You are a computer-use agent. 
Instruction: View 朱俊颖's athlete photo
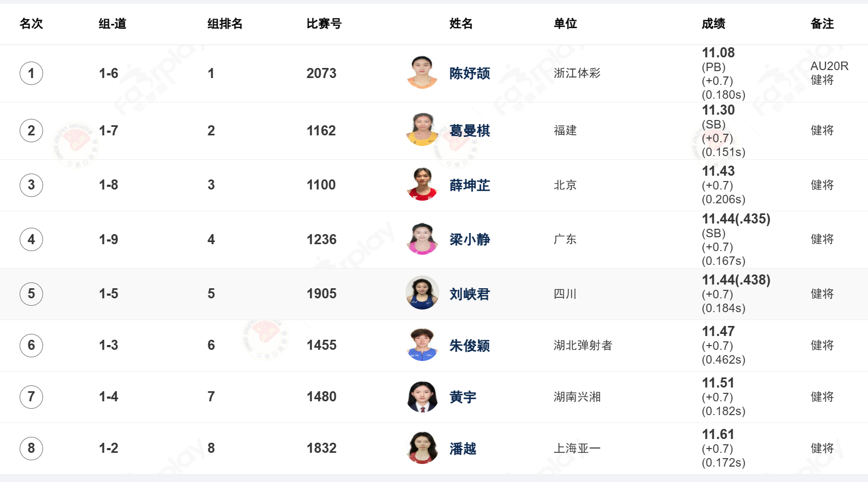[x=422, y=345]
